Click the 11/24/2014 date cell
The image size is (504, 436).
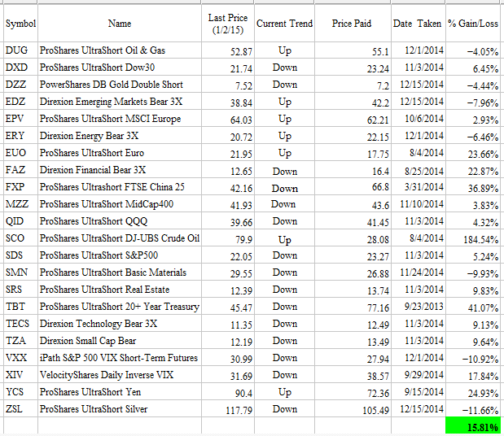click(419, 272)
